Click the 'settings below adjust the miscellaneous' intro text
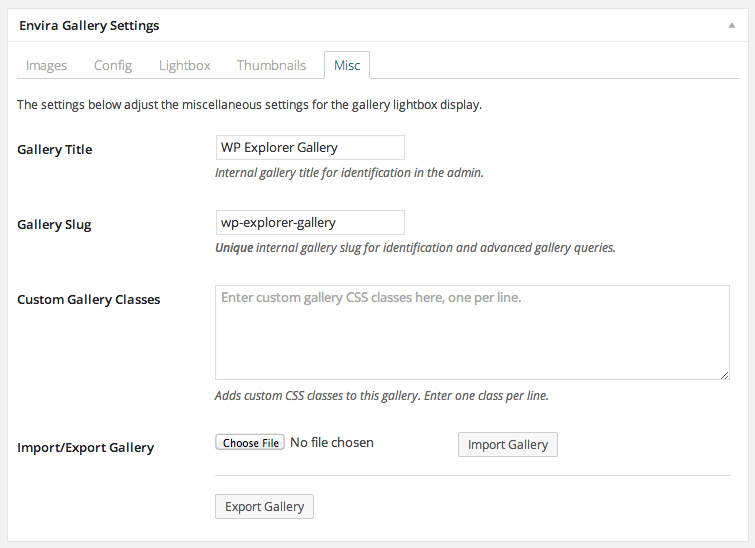Screen dimensions: 755x548 tap(249, 105)
